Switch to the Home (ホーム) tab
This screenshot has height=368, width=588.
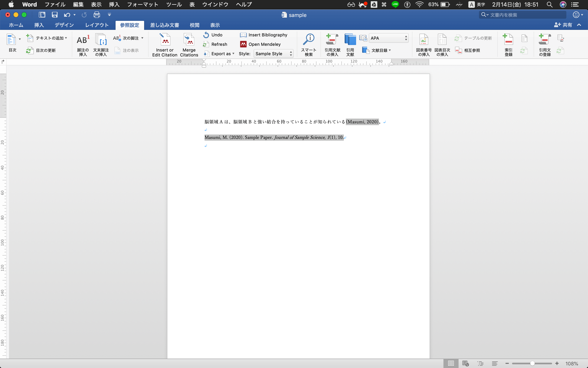click(16, 25)
